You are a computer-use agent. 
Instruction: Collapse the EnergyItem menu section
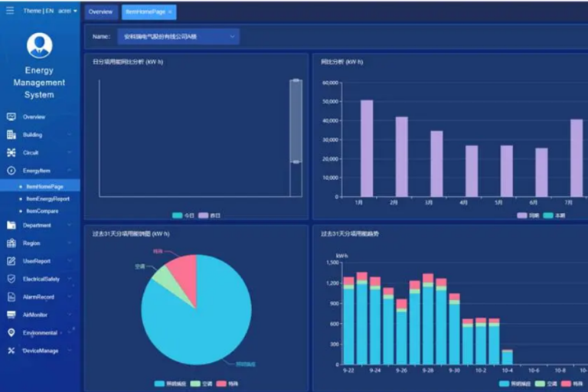point(70,171)
